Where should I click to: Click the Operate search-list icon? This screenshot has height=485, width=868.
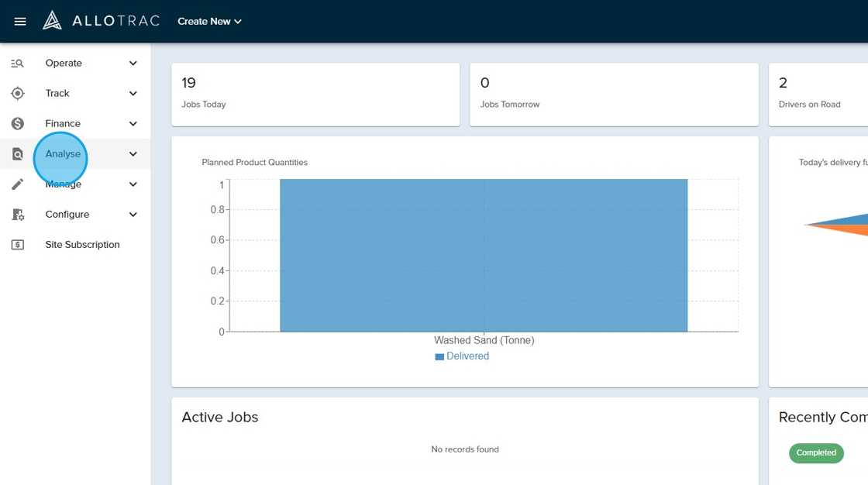click(17, 64)
